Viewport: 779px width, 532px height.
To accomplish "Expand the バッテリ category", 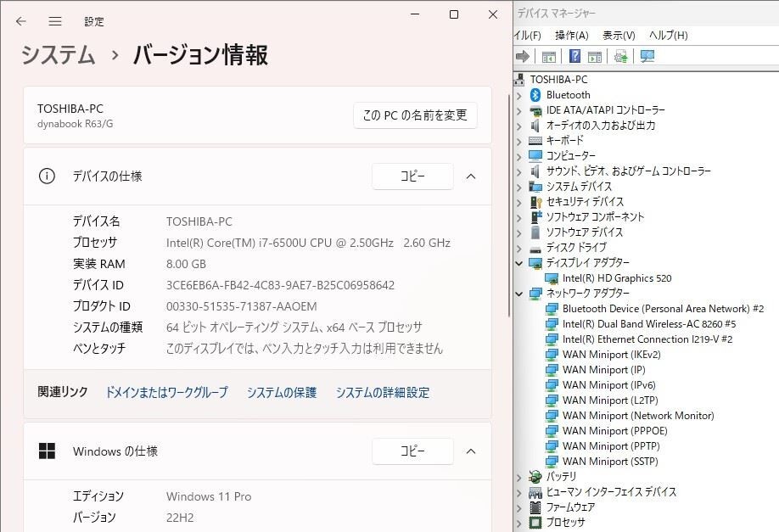I will click(x=519, y=478).
